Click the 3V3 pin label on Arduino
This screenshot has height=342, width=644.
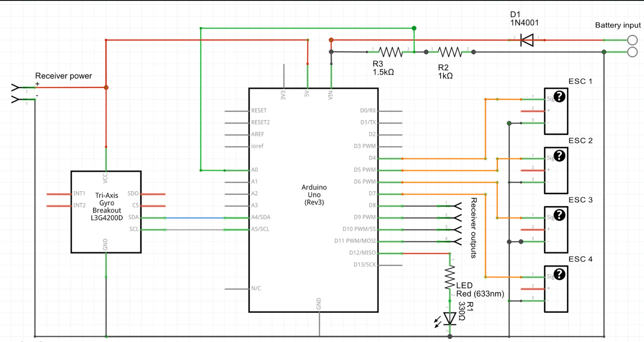click(283, 95)
